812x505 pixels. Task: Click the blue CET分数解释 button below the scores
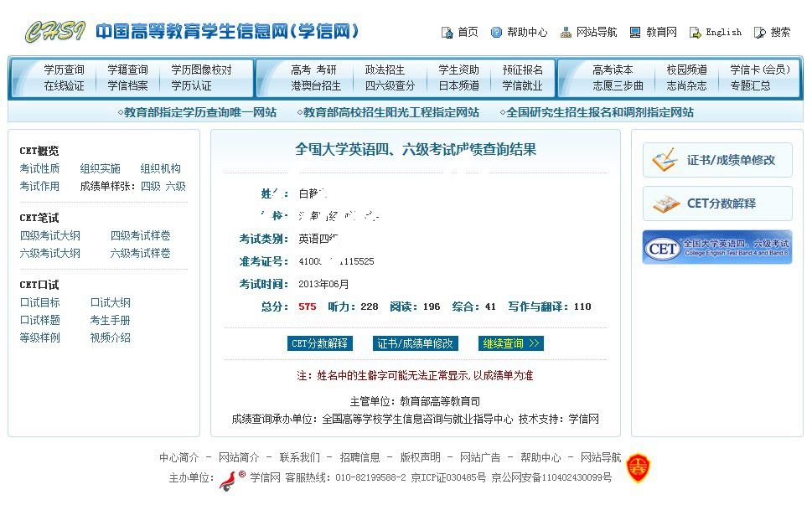pos(319,343)
